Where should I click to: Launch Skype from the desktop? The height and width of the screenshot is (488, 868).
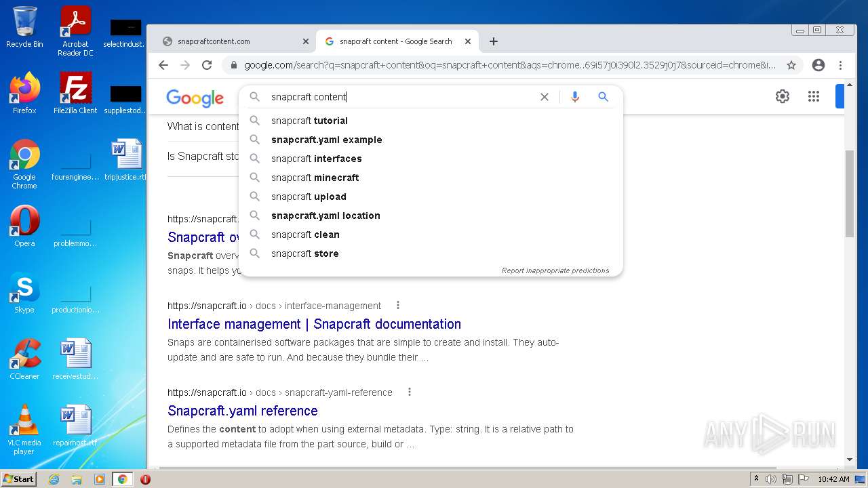pos(24,293)
